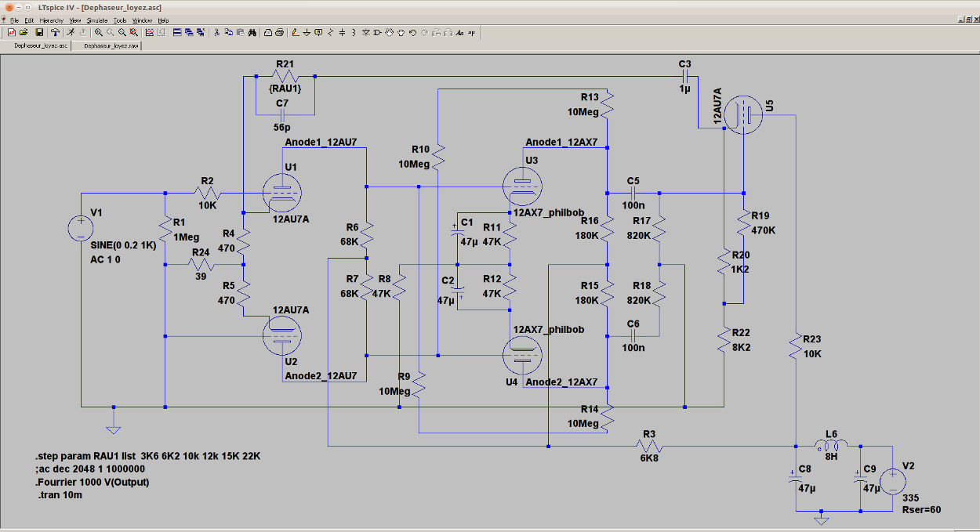Open the Control Panel hammer icon
This screenshot has height=532, width=980.
click(x=56, y=32)
